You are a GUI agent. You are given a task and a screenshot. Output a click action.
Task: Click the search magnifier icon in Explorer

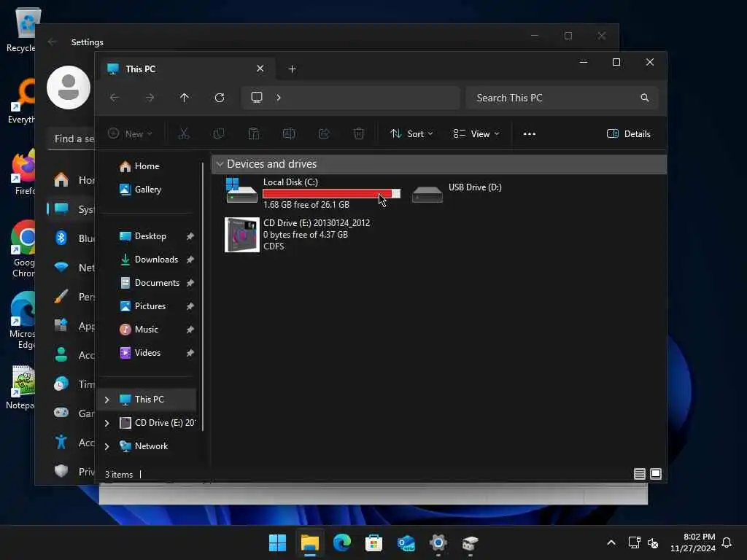[645, 98]
